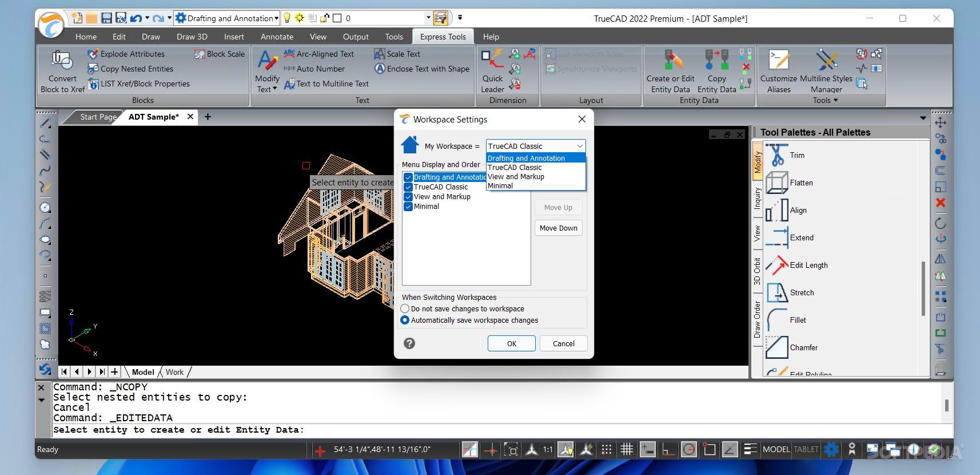Toggle ortho mode icon in status bar
Viewport: 980px width, 475px height.
tap(668, 449)
